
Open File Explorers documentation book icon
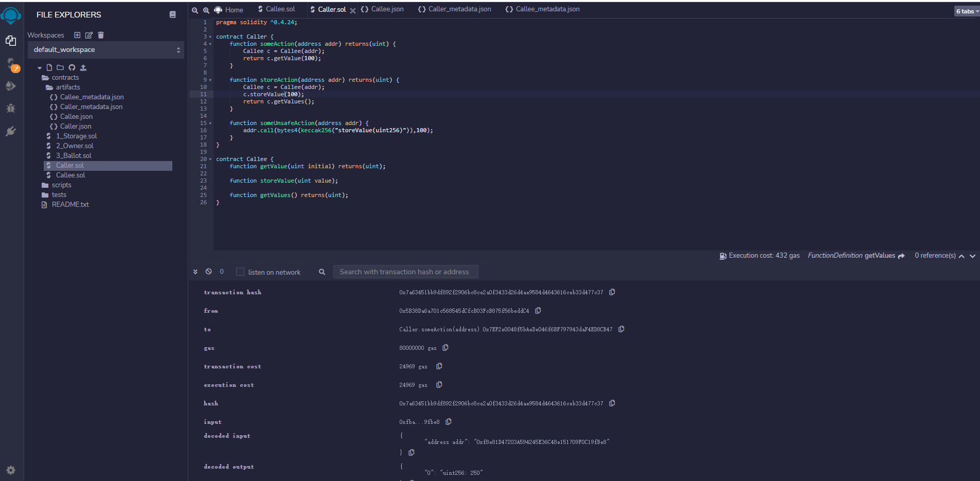pos(172,14)
